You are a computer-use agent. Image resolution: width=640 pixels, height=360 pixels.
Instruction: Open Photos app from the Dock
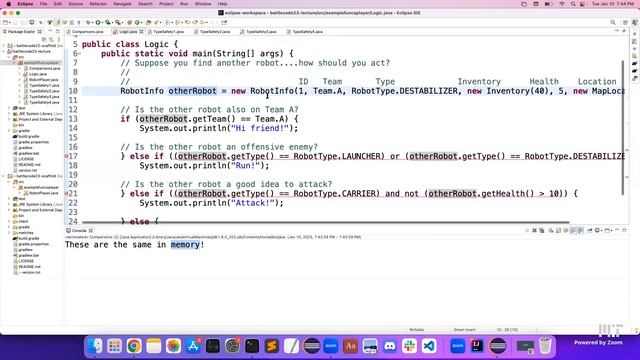pyautogui.click(x=173, y=346)
